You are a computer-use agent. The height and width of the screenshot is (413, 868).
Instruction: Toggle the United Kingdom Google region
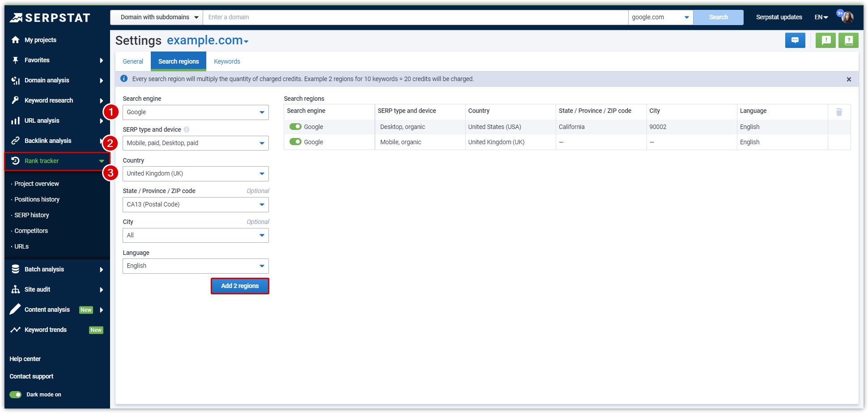click(x=295, y=142)
